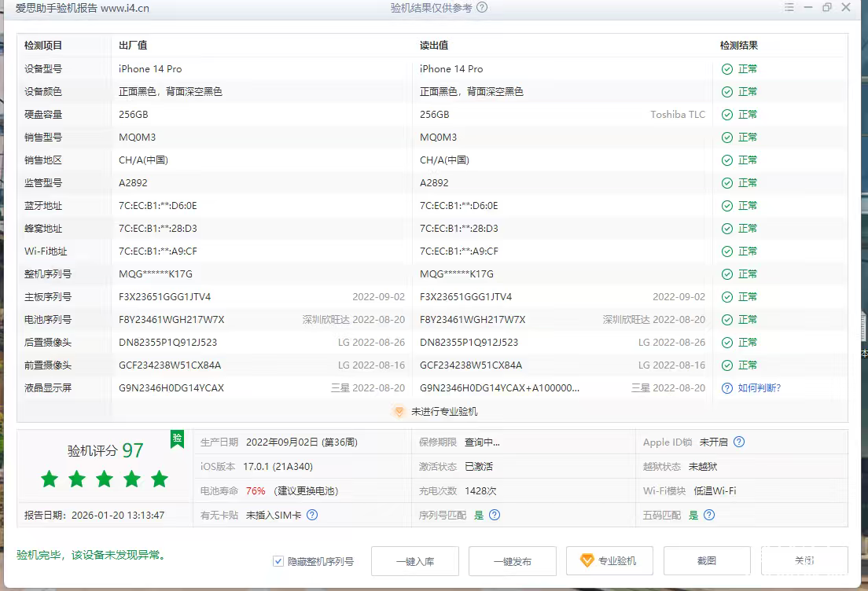This screenshot has width=868, height=591.
Task: Click the help icon next to 五码匹配
Action: coord(708,515)
